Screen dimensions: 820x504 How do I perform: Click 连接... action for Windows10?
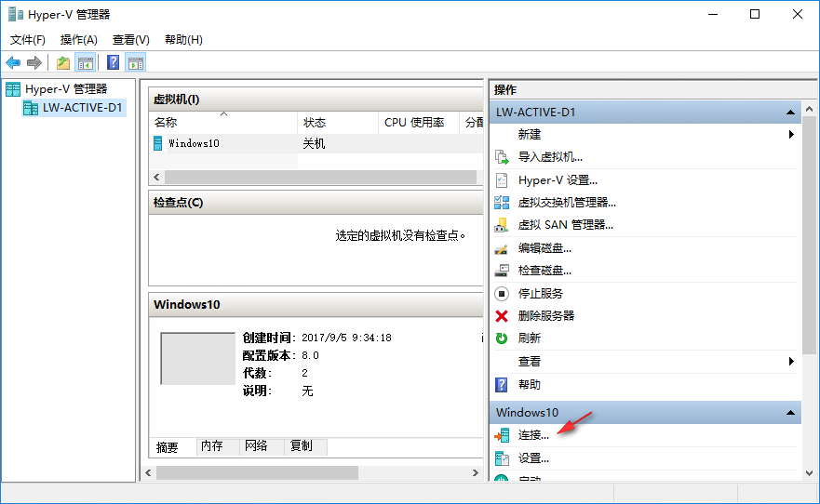point(533,435)
